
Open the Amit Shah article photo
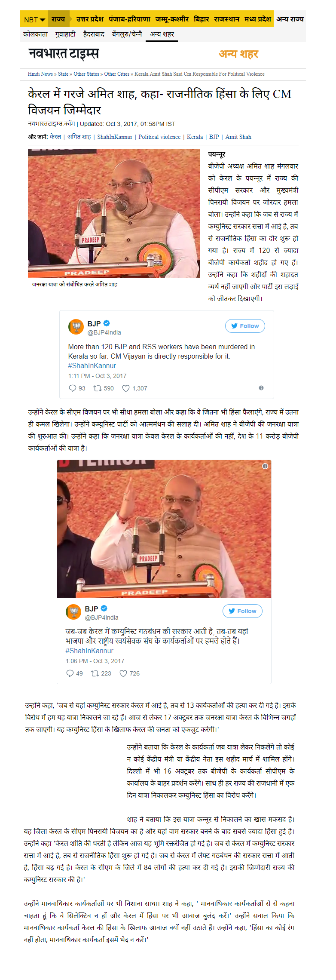(x=114, y=213)
